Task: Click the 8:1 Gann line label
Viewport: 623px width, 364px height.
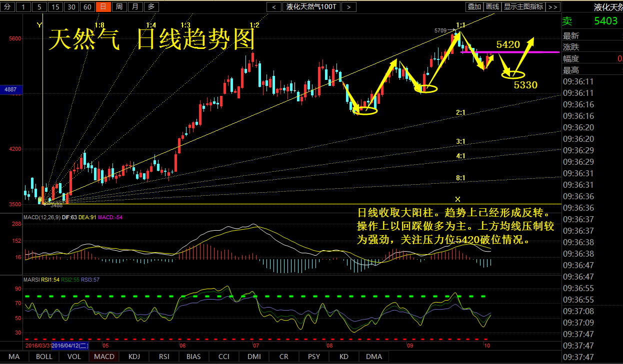Action: pos(460,178)
